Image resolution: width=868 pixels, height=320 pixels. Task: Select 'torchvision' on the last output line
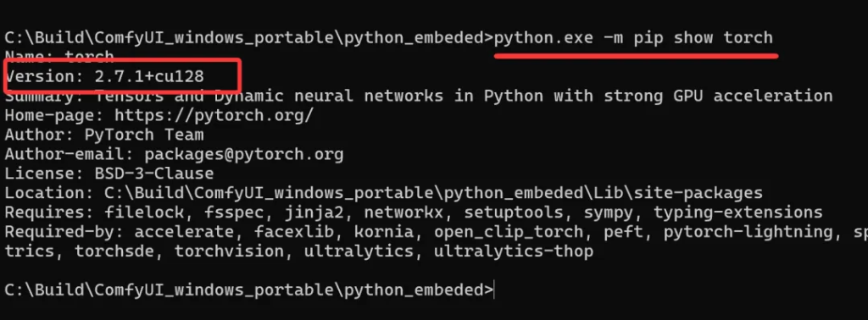(229, 251)
